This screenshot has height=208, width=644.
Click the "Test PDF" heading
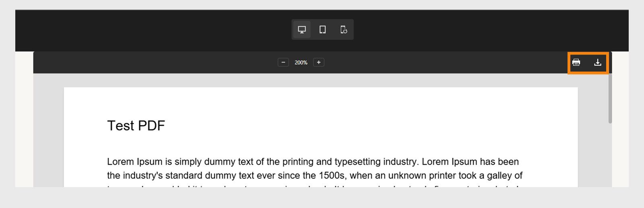click(x=136, y=126)
